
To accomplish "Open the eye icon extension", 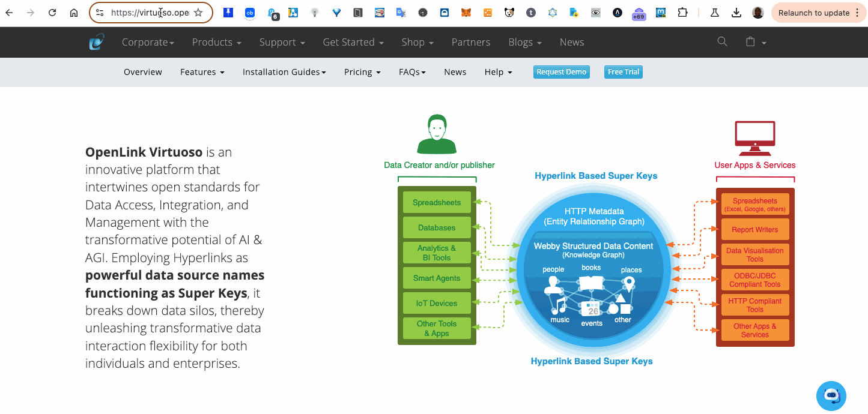I will 595,12.
